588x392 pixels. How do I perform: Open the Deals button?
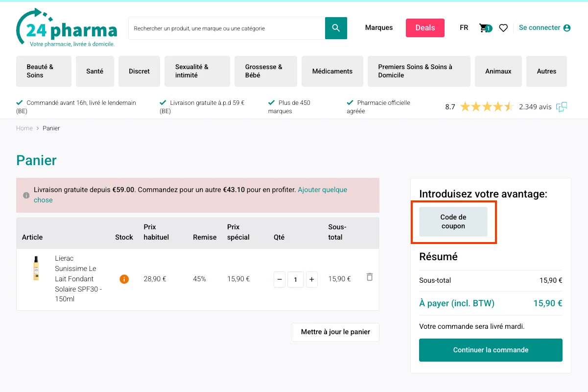[x=425, y=28]
